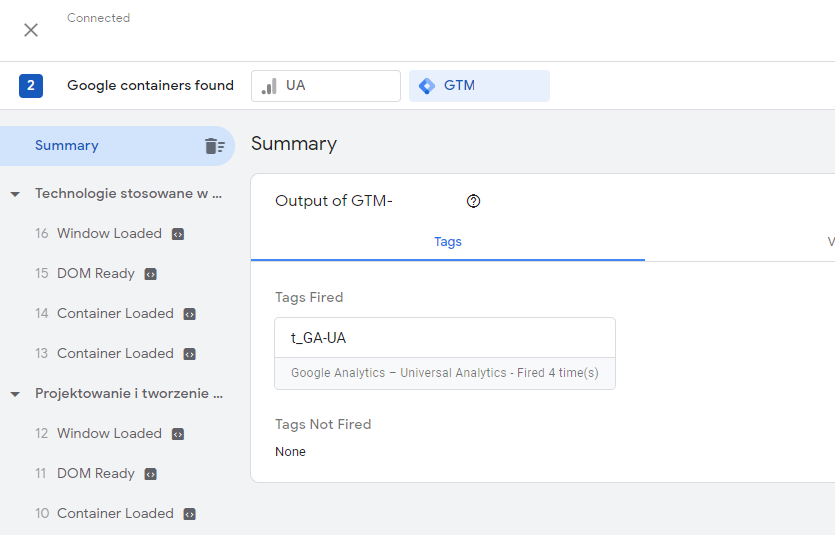Screen dimensions: 835x535
Task: Collapse the Projektowanie i tworzenie group
Action: tap(15, 394)
